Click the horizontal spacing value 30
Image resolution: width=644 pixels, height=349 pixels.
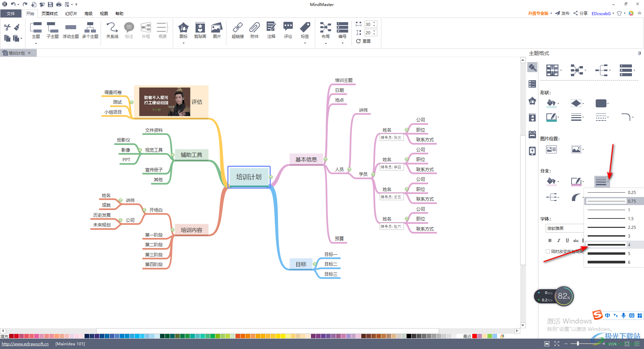(368, 24)
